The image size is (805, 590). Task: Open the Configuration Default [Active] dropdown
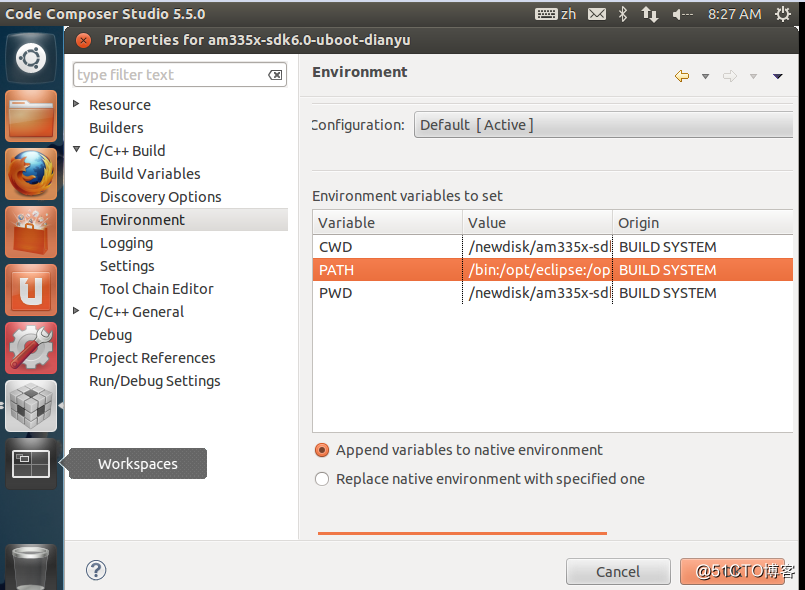click(x=603, y=125)
